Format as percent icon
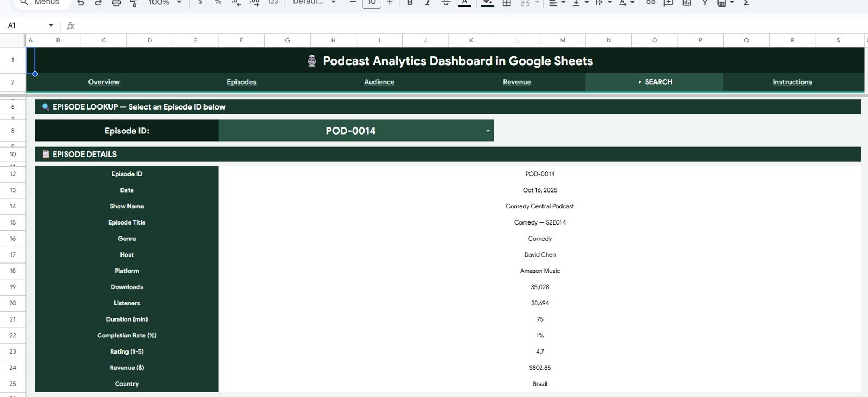 [218, 2]
